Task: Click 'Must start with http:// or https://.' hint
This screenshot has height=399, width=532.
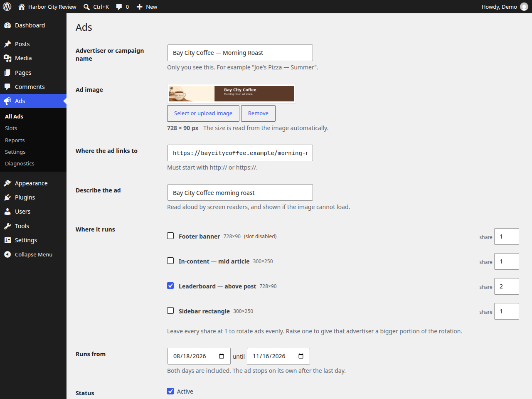Action: pyautogui.click(x=212, y=167)
